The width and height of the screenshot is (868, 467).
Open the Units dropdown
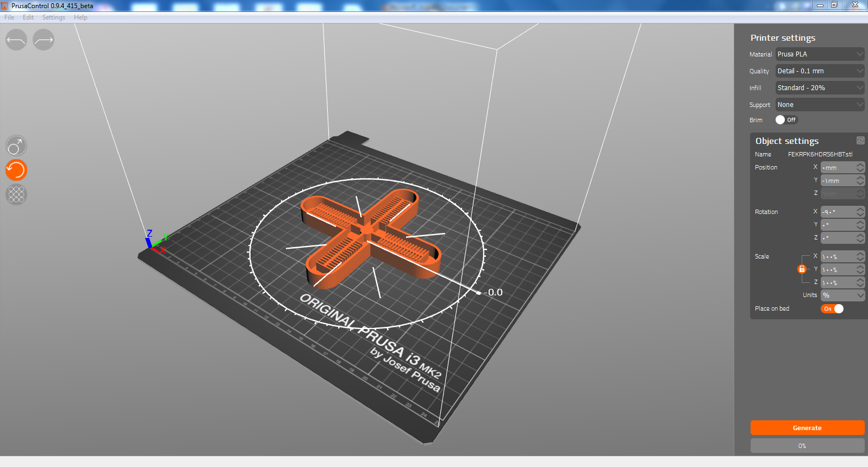[x=842, y=295]
